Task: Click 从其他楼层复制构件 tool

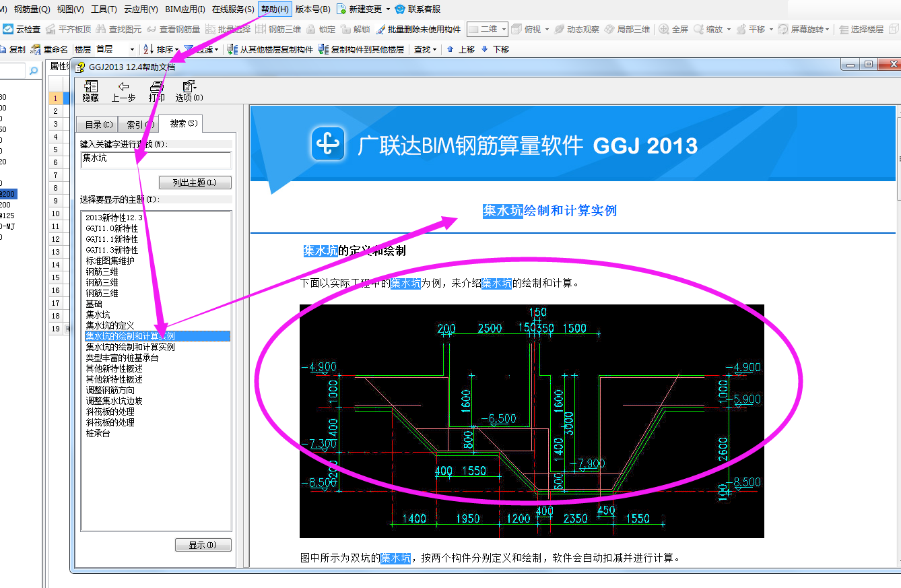Action: (270, 50)
